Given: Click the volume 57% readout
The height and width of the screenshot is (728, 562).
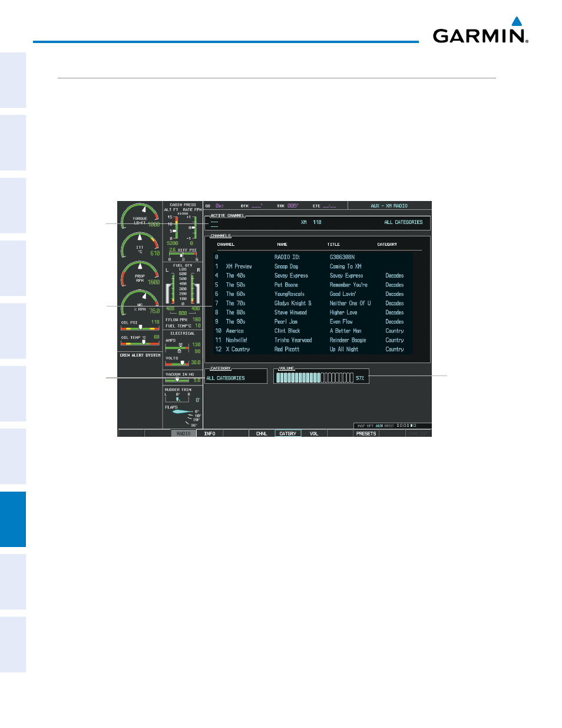Looking at the screenshot, I should coord(360,378).
